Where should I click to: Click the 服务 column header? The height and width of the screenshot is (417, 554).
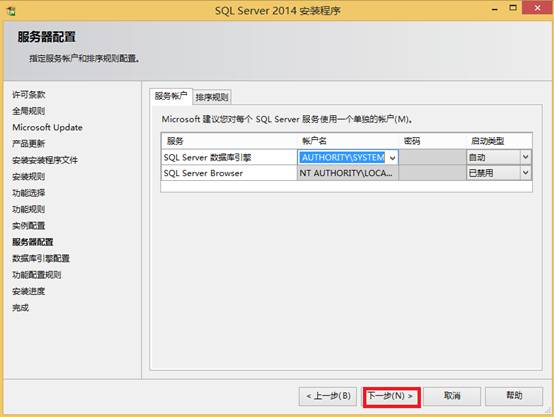pos(229,141)
